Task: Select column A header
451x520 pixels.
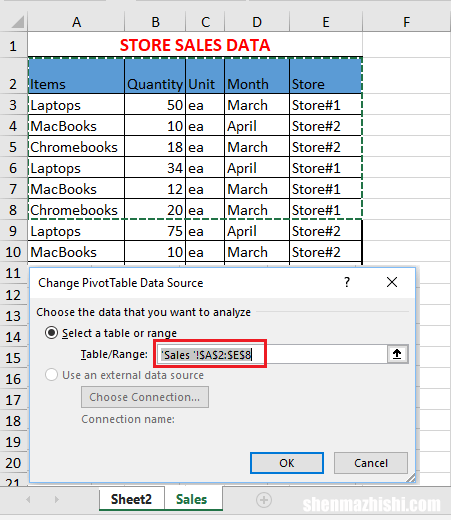Action: (76, 22)
